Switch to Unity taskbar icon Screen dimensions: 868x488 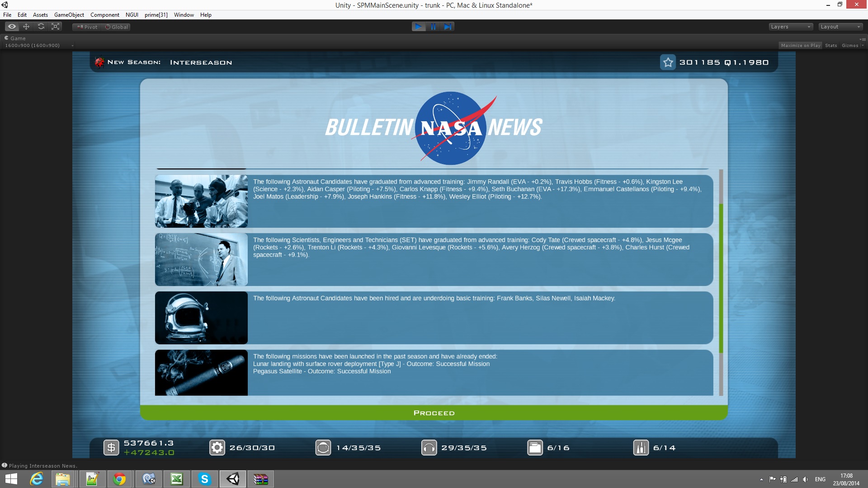point(233,479)
